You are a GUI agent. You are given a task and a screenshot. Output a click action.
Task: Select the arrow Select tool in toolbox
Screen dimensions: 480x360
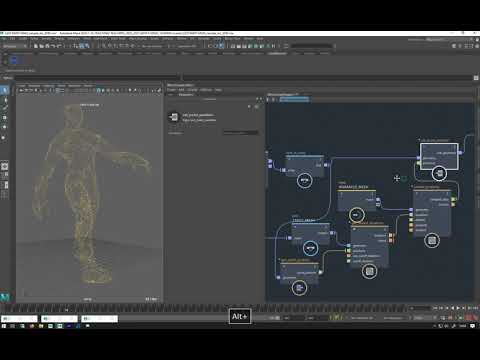coord(5,90)
